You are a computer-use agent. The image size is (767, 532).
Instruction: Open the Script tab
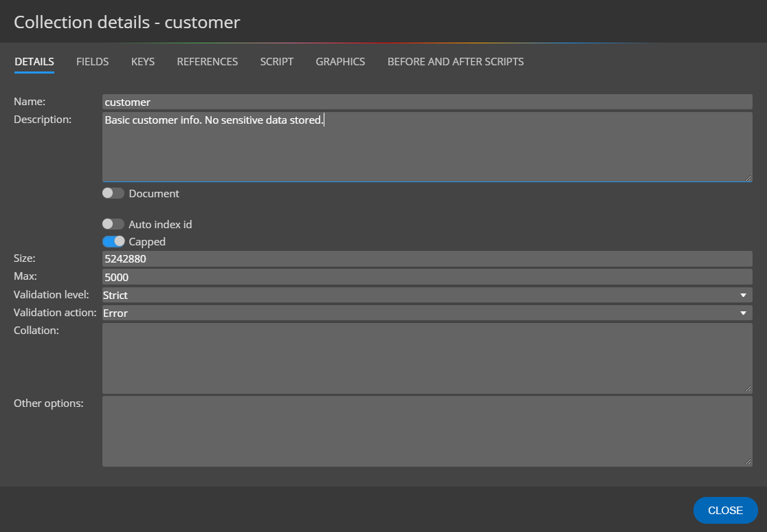[x=277, y=62]
